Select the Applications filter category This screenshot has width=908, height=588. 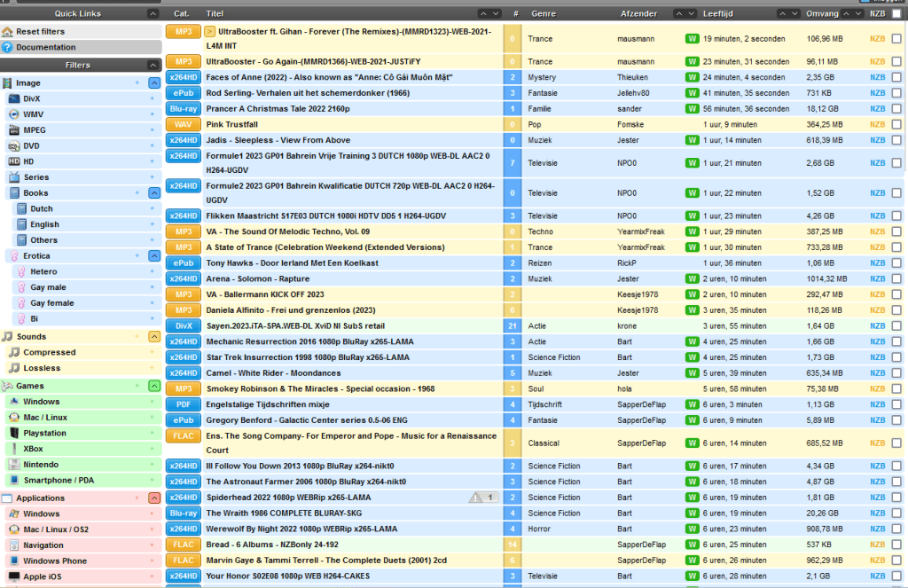pyautogui.click(x=40, y=498)
